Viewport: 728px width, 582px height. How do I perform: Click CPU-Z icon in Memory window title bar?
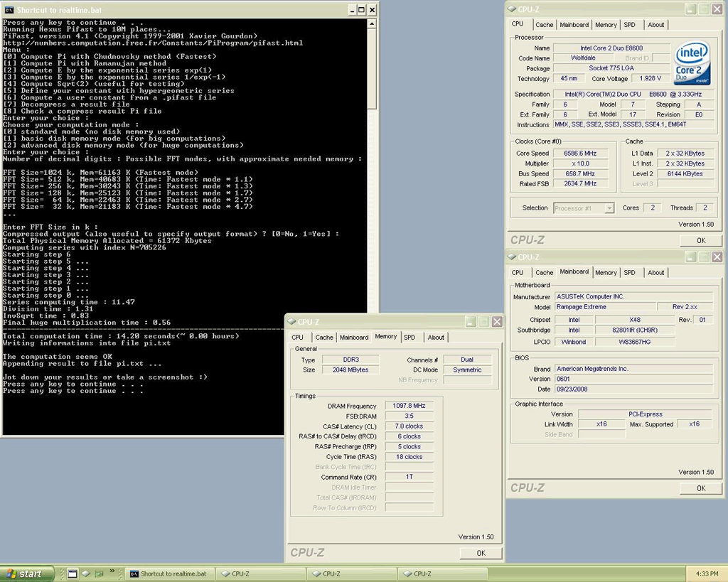point(292,322)
